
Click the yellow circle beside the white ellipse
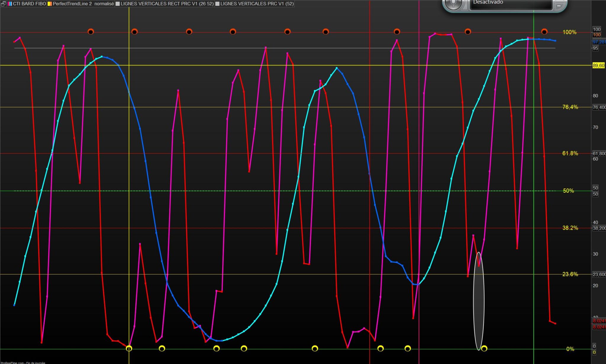(x=484, y=349)
